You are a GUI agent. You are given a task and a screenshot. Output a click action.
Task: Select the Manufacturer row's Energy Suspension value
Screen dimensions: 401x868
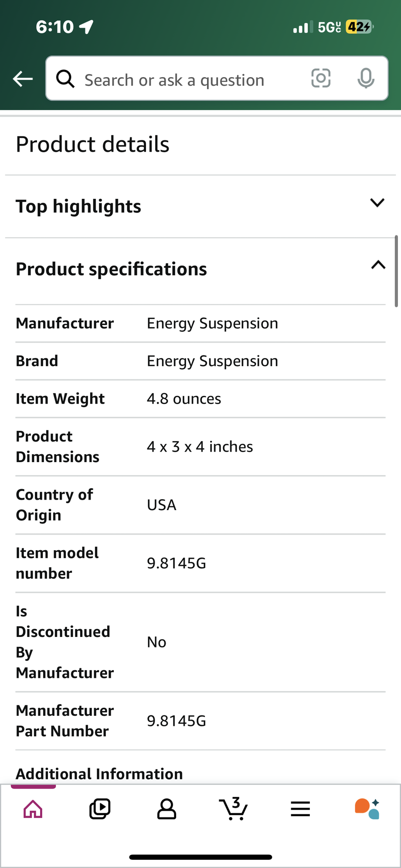[212, 323]
